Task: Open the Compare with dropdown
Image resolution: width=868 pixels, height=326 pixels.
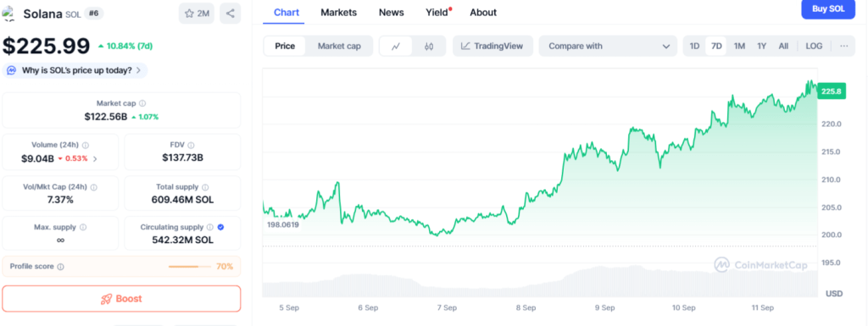Action: click(x=608, y=47)
